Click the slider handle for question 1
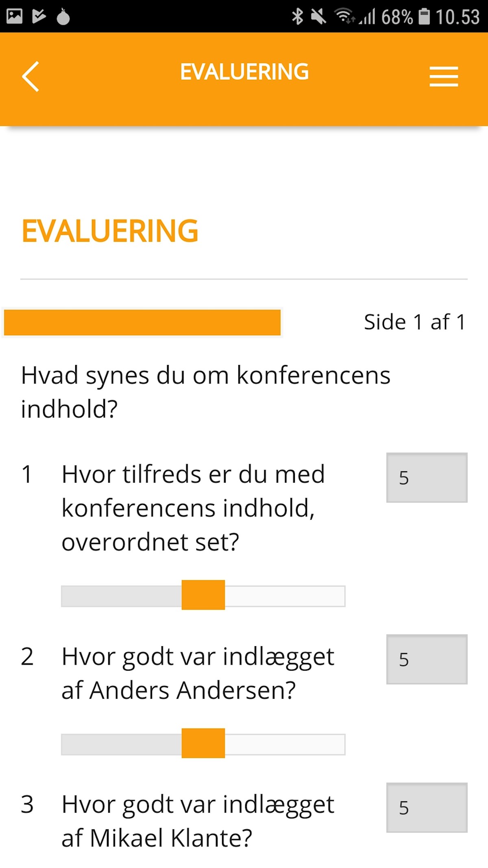488x868 pixels. [x=203, y=595]
